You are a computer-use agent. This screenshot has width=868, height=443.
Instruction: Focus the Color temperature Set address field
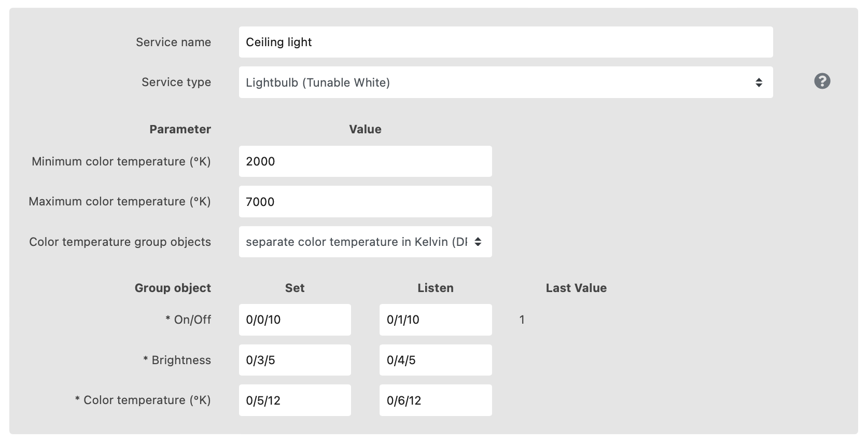coord(295,400)
